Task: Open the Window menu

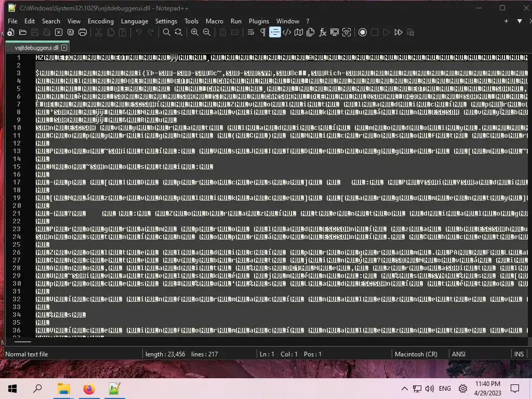Action: [288, 21]
